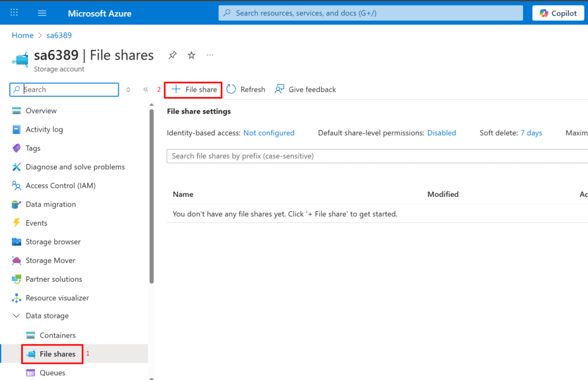Click the Not configured identity access link
The height and width of the screenshot is (380, 588).
pyautogui.click(x=269, y=133)
